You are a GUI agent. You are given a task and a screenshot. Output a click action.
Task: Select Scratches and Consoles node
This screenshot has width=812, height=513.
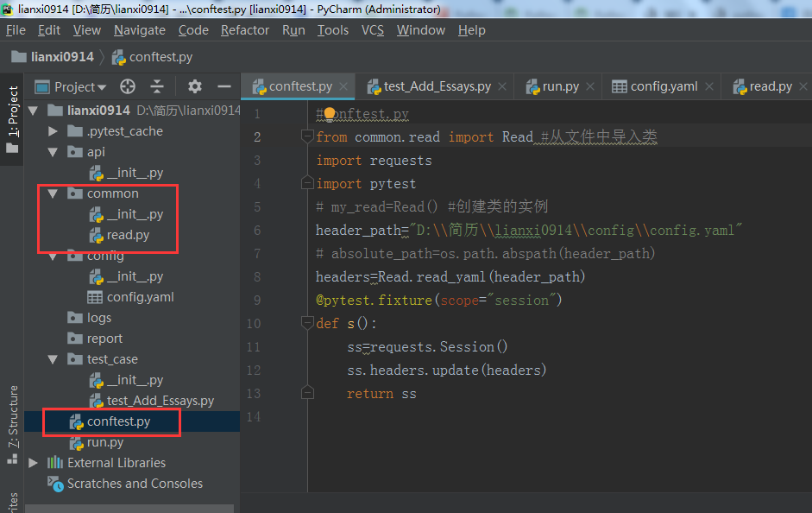pos(125,484)
